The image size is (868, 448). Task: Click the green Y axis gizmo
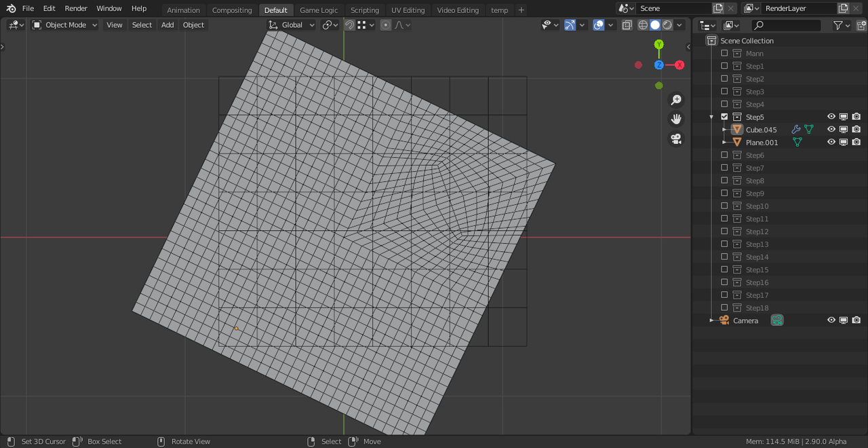click(x=659, y=44)
